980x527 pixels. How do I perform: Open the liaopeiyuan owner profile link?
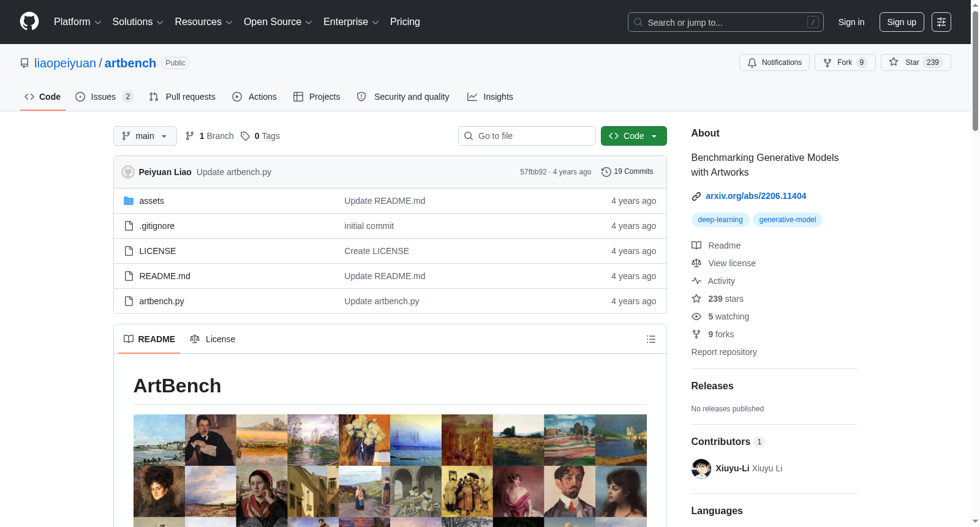click(65, 63)
